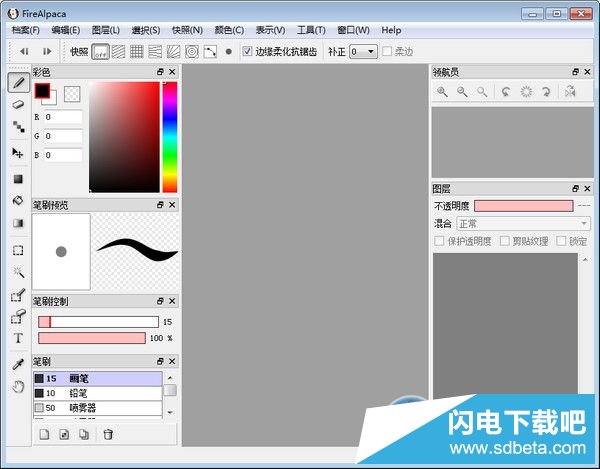Select the Select Eraser tool

coord(18,316)
